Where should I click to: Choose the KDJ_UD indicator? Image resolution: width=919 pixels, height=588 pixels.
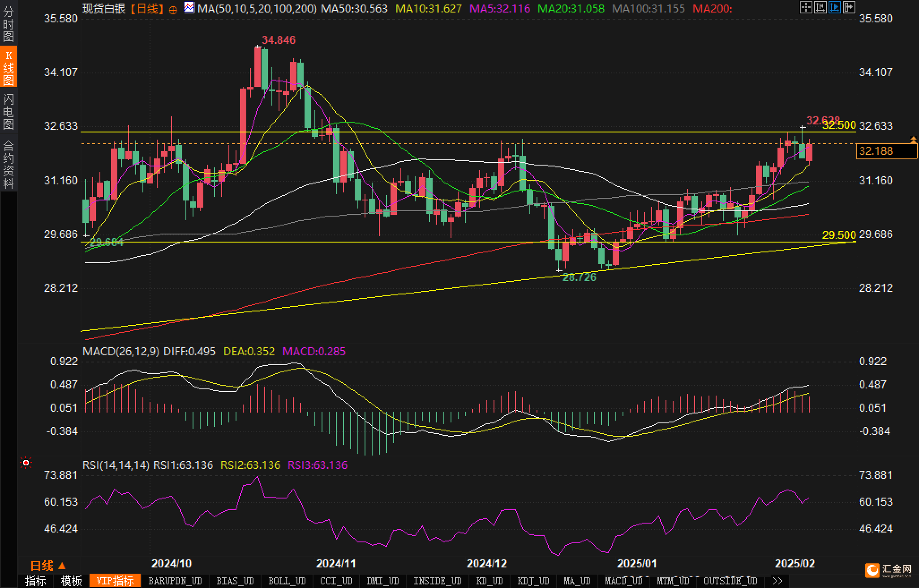click(533, 581)
